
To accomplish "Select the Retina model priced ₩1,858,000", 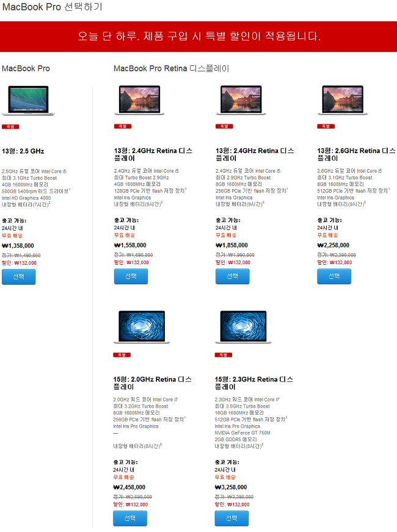I will coord(232,276).
